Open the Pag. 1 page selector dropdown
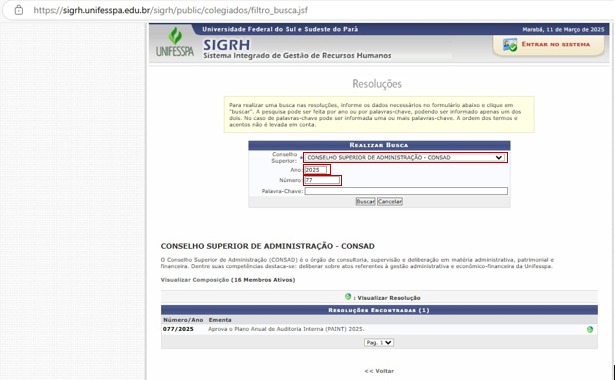615x380 pixels. (x=378, y=343)
